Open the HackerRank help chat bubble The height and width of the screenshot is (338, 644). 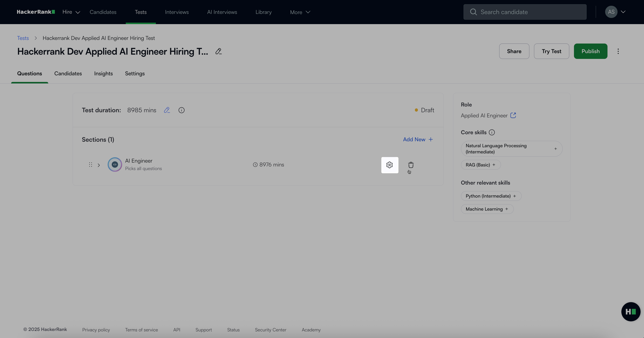click(631, 312)
